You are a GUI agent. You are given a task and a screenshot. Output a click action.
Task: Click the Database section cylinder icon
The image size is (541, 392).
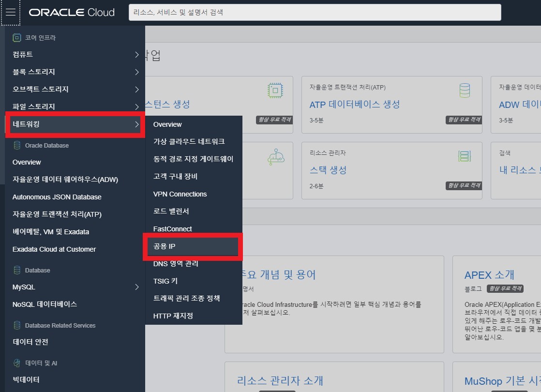(x=16, y=270)
